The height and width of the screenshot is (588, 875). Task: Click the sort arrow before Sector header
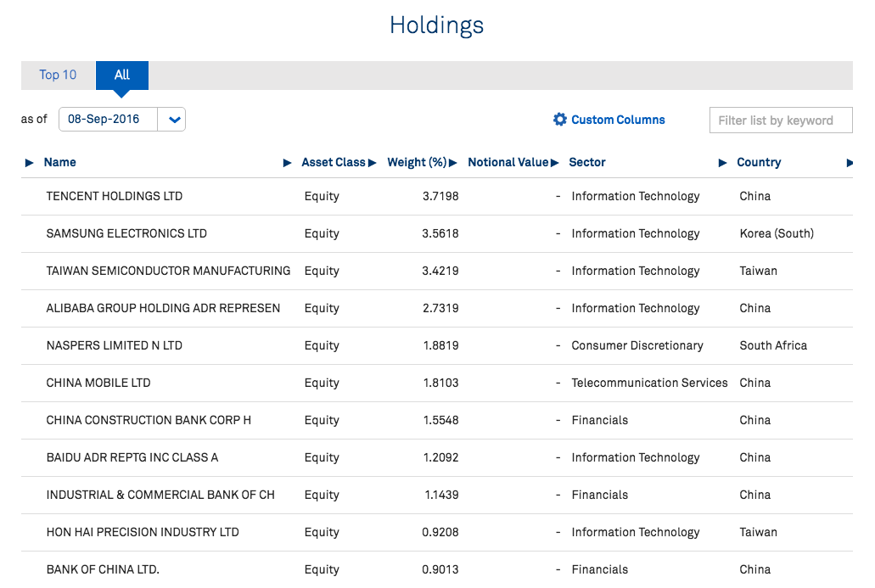(555, 163)
